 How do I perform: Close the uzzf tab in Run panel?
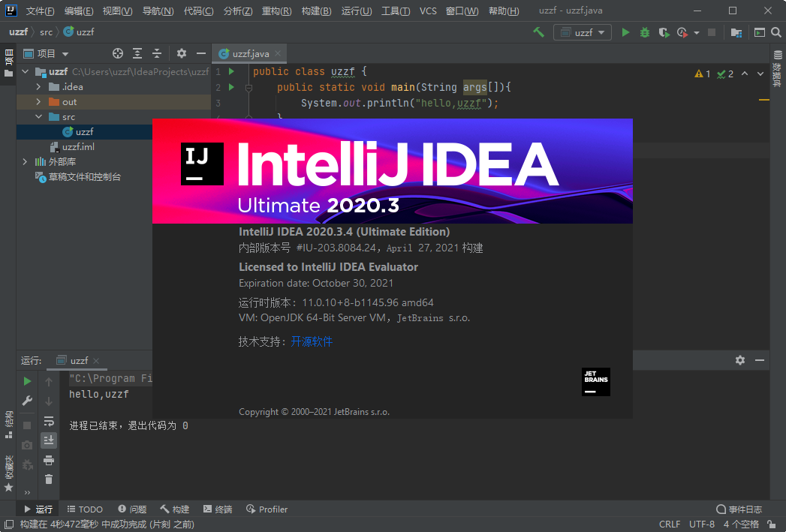click(96, 361)
